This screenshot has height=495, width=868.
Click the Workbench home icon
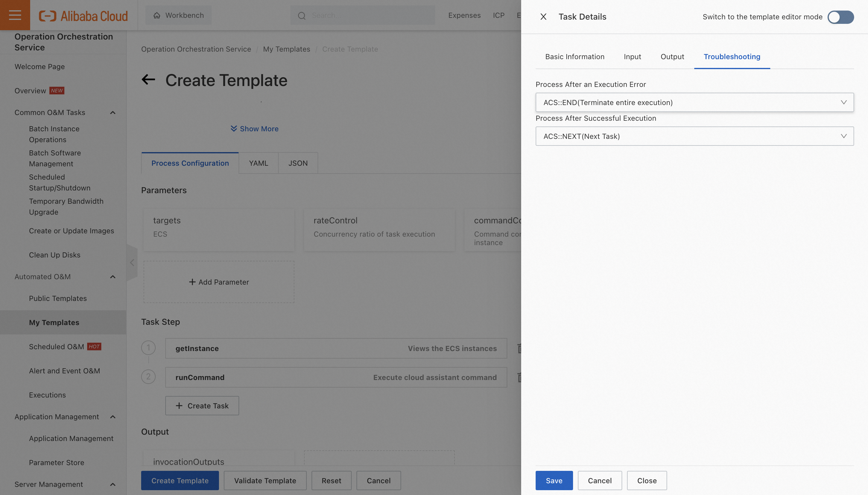pyautogui.click(x=157, y=15)
